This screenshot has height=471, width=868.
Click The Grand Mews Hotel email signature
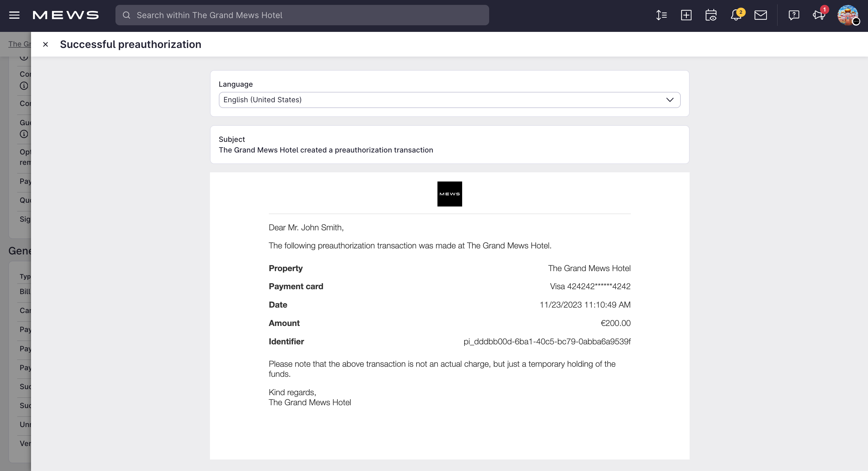(310, 403)
